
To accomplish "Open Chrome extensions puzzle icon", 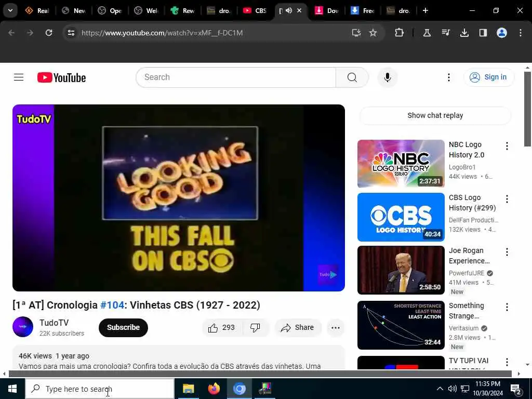I will coord(399,33).
